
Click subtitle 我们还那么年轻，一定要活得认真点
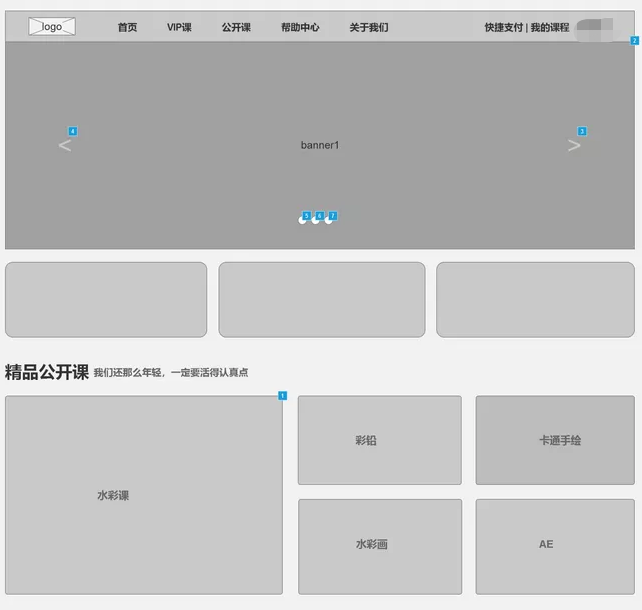tap(171, 373)
